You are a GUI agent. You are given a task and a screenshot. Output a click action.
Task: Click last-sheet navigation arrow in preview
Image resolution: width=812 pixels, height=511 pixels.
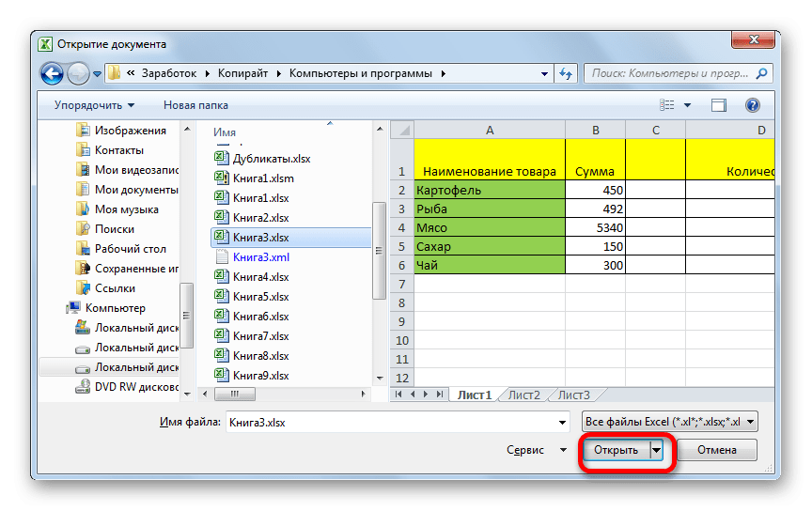(439, 395)
